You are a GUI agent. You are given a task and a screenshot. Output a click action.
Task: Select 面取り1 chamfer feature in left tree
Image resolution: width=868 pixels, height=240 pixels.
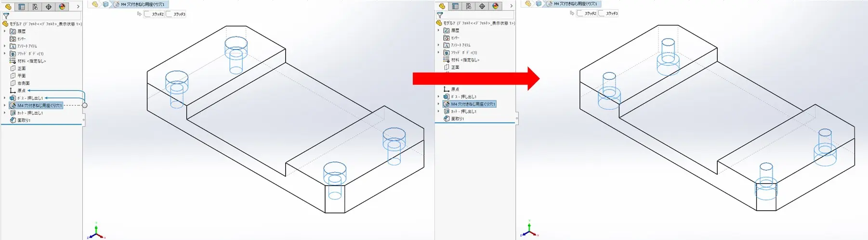24,120
